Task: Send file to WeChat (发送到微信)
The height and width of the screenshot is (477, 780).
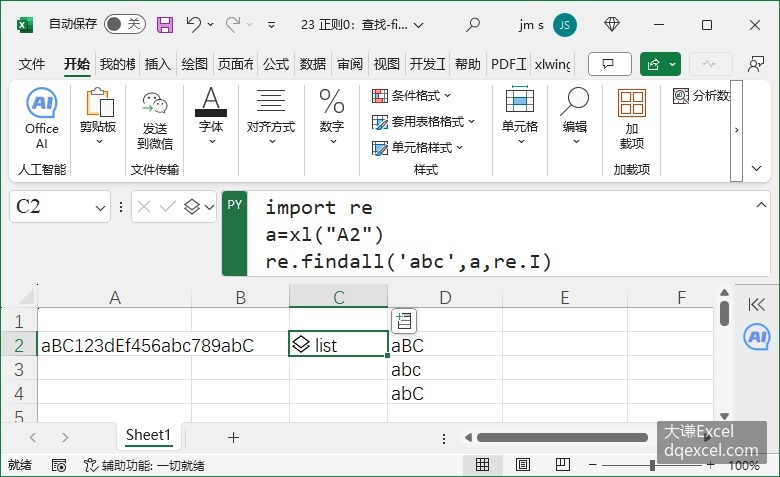Action: pos(155,121)
